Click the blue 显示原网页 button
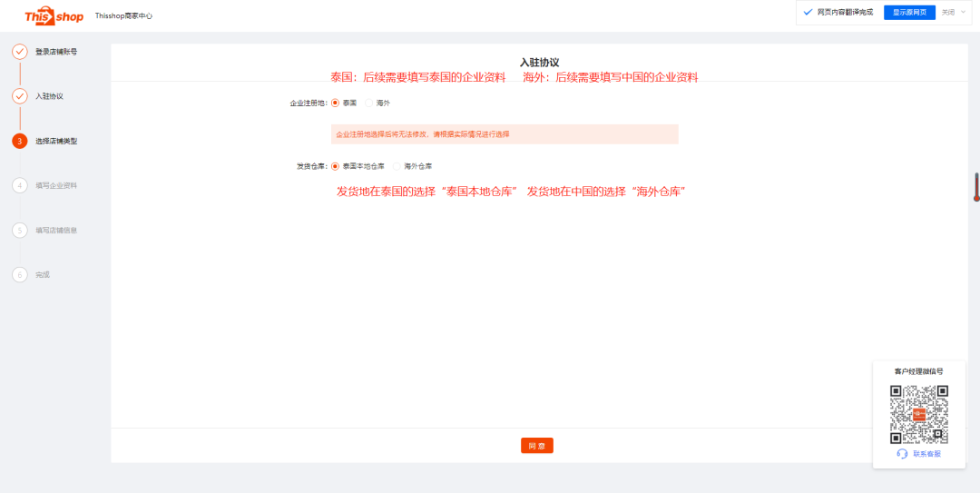 (908, 12)
